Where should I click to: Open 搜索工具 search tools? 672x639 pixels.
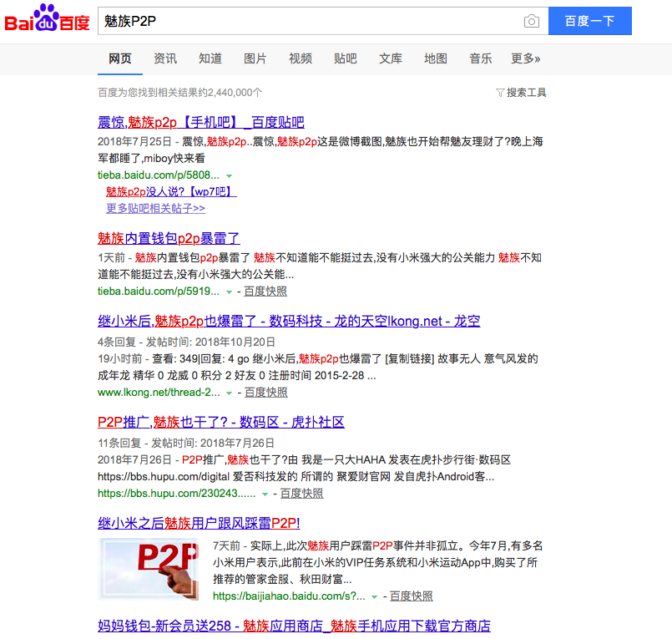pos(526,93)
